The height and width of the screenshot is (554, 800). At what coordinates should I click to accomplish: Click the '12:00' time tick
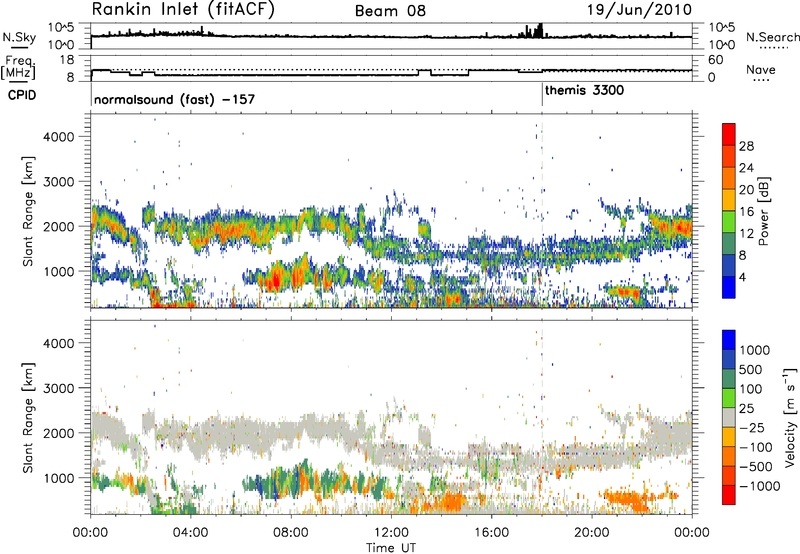coord(391,533)
